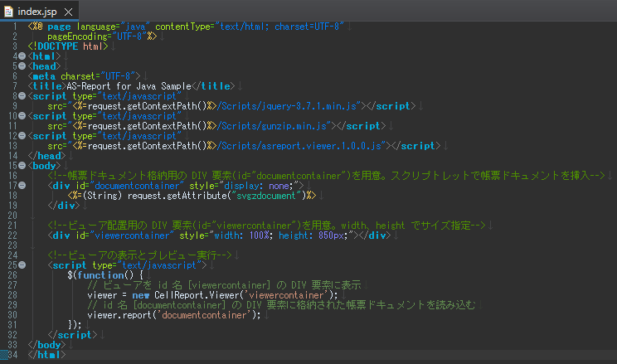Collapse the html tag fold on line 4
This screenshot has height=364, width=617.
[22, 56]
